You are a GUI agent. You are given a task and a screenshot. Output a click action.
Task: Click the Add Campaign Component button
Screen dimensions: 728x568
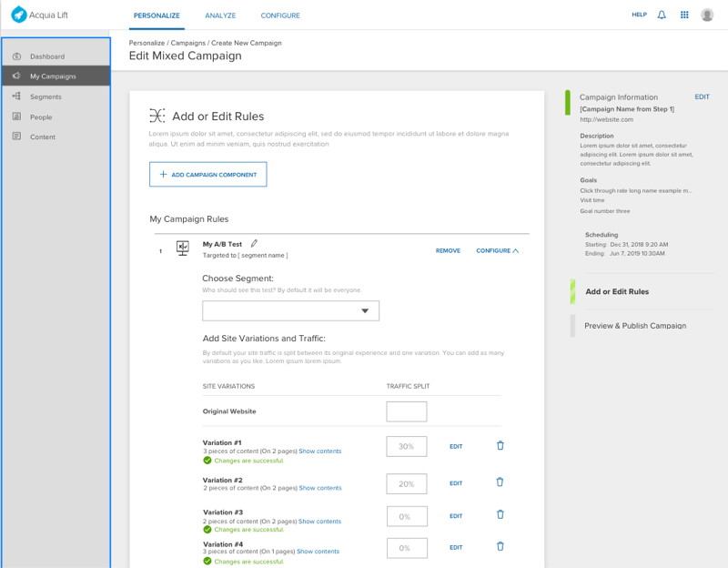click(208, 174)
